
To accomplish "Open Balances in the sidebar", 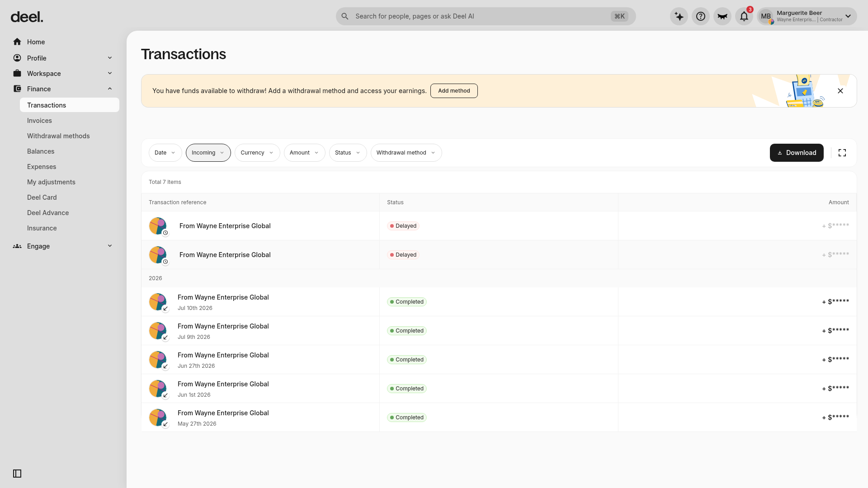I will click(x=41, y=151).
